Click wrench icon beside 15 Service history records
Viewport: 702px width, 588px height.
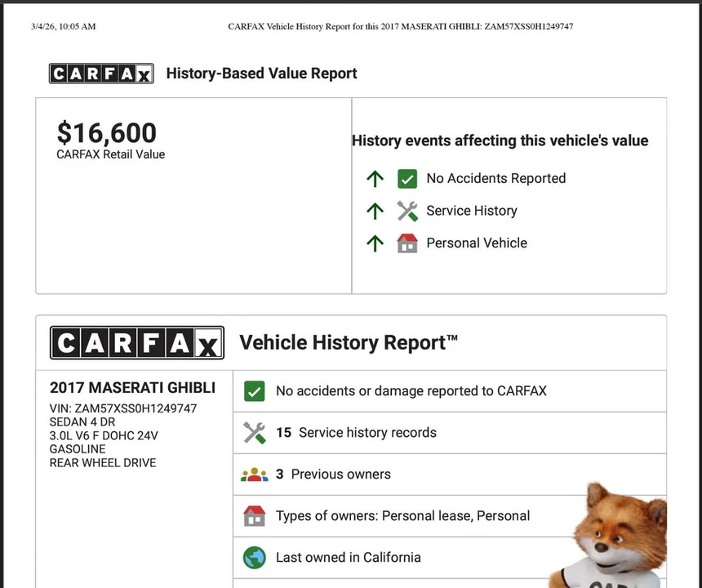[x=255, y=433]
